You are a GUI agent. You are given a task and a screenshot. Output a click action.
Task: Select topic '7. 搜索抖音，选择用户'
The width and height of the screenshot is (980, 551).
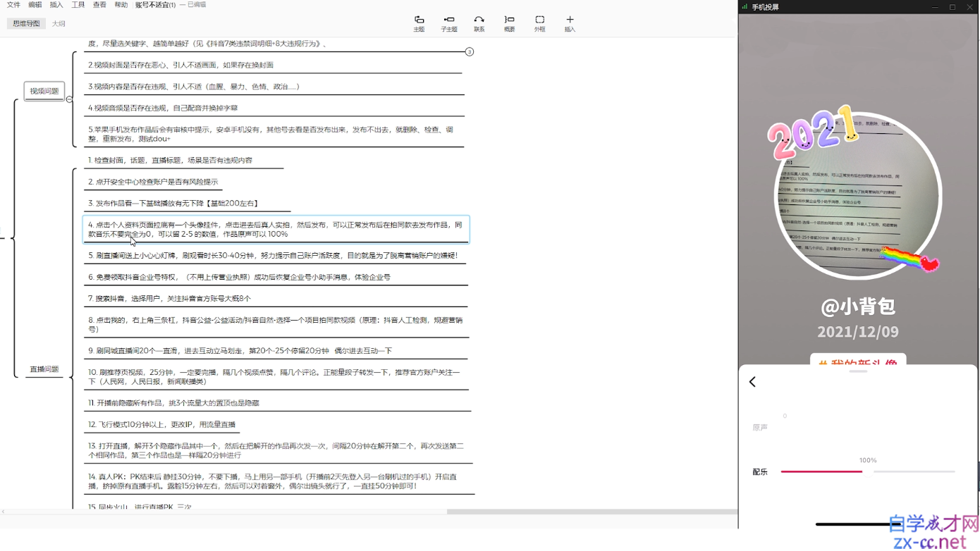pos(169,299)
